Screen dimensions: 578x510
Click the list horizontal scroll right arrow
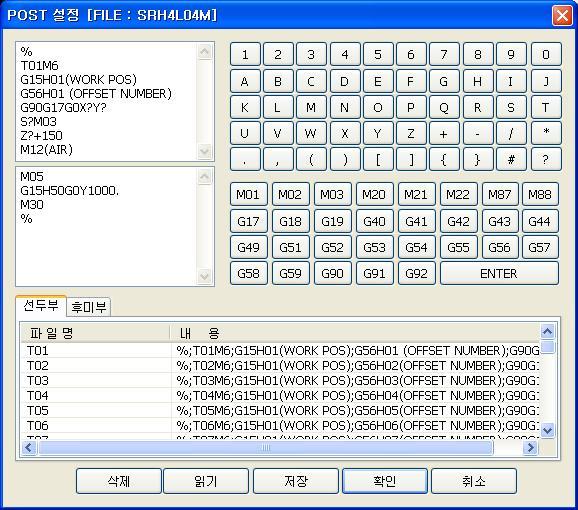[x=530, y=448]
